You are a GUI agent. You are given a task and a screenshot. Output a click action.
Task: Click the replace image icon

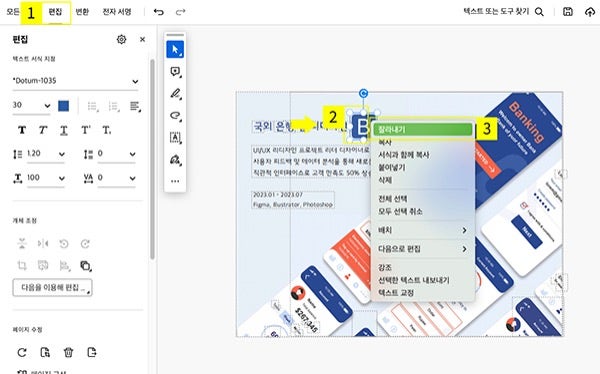[x=43, y=265]
